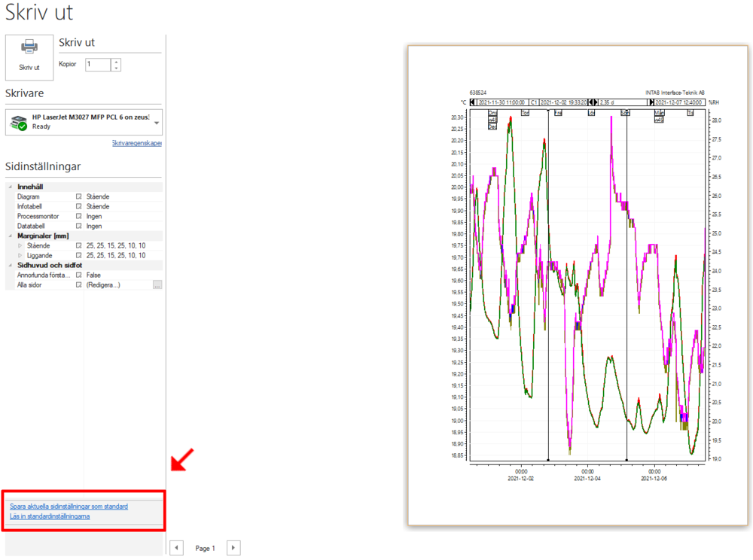Toggle the checkbox next to Processmonitor
Image resolution: width=753 pixels, height=560 pixels.
pos(79,217)
